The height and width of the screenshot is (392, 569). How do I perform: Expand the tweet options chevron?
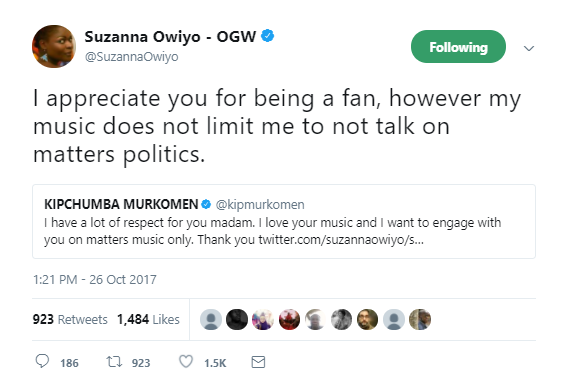529,48
